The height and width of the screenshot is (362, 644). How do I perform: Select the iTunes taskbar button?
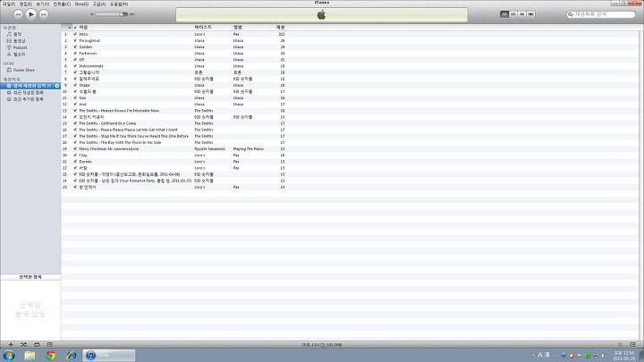(x=109, y=356)
